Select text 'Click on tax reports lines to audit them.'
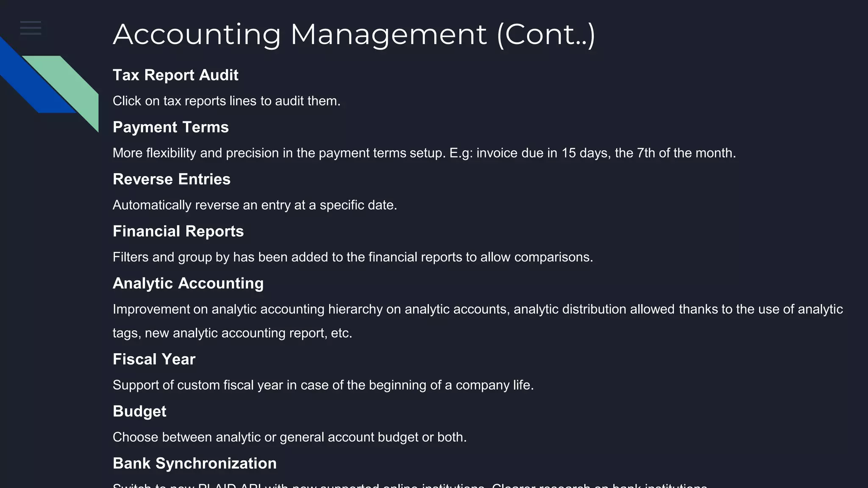The height and width of the screenshot is (488, 868). click(x=227, y=101)
